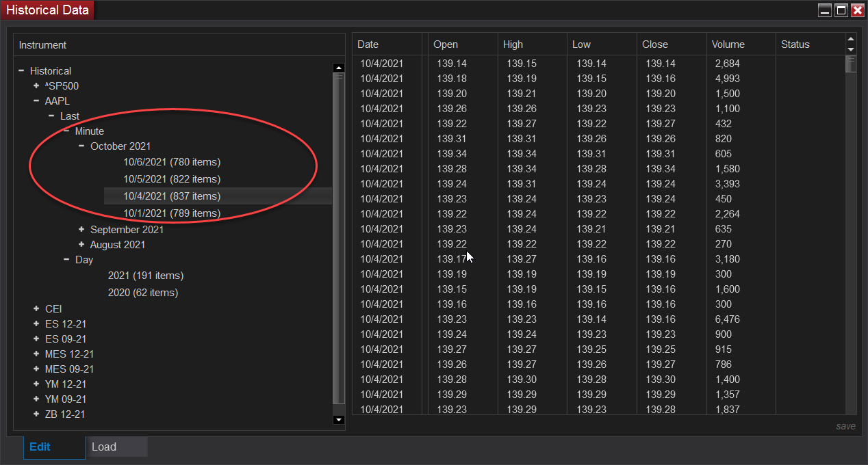Select the Close cell 139.30
The height and width of the screenshot is (465, 868).
point(661,380)
